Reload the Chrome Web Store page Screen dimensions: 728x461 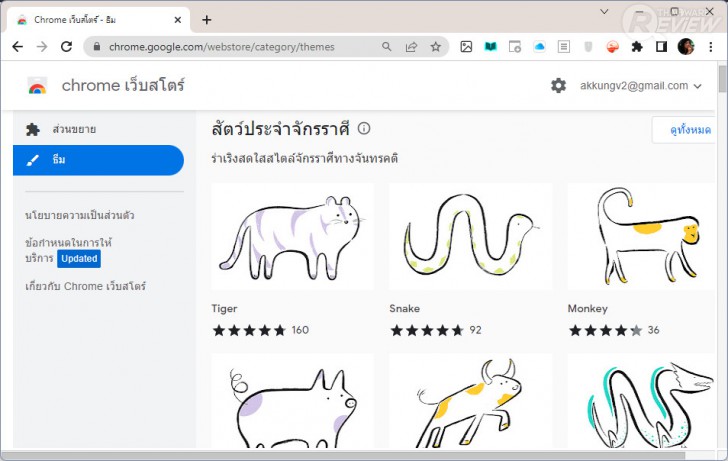point(67,46)
